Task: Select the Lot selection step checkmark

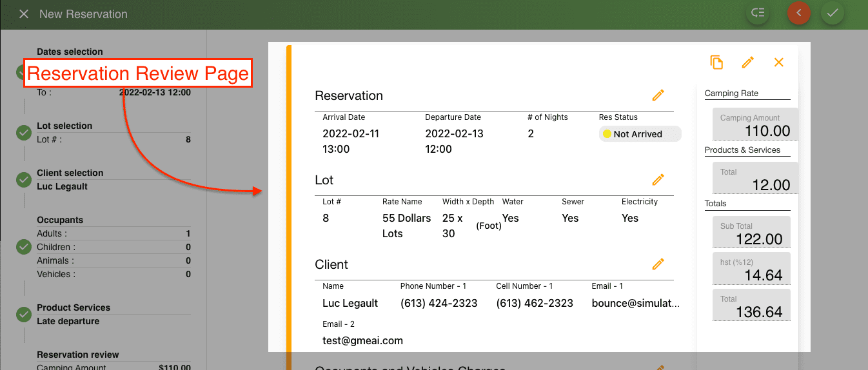Action: [24, 133]
